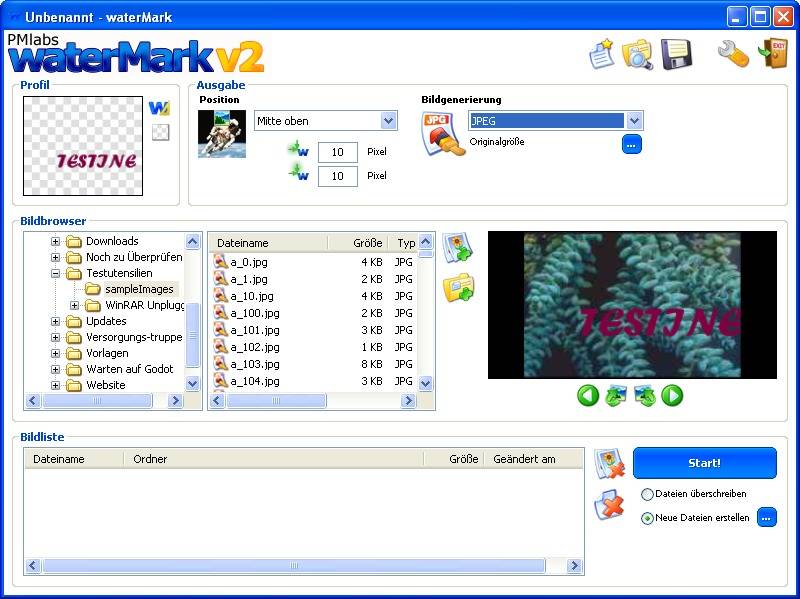Minimize the waterMark window
Viewport: 800px width, 599px height.
click(736, 17)
